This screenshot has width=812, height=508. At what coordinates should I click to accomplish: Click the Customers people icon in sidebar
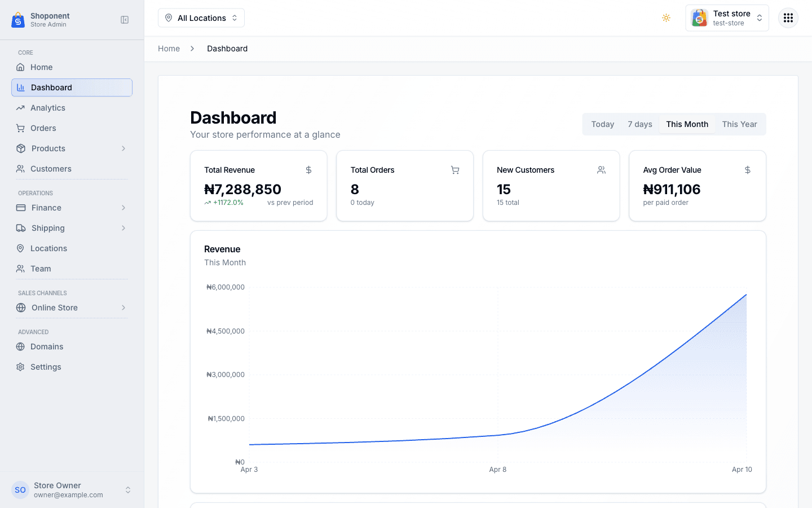20,169
